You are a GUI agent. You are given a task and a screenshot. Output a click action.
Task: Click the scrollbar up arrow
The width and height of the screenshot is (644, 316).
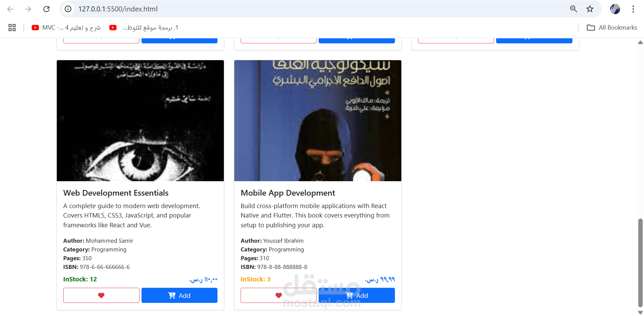click(x=640, y=42)
